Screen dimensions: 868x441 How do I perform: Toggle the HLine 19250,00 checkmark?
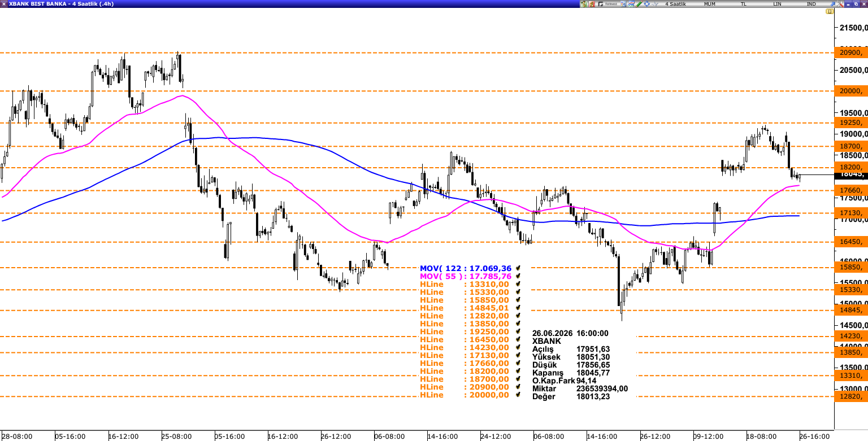pyautogui.click(x=518, y=332)
